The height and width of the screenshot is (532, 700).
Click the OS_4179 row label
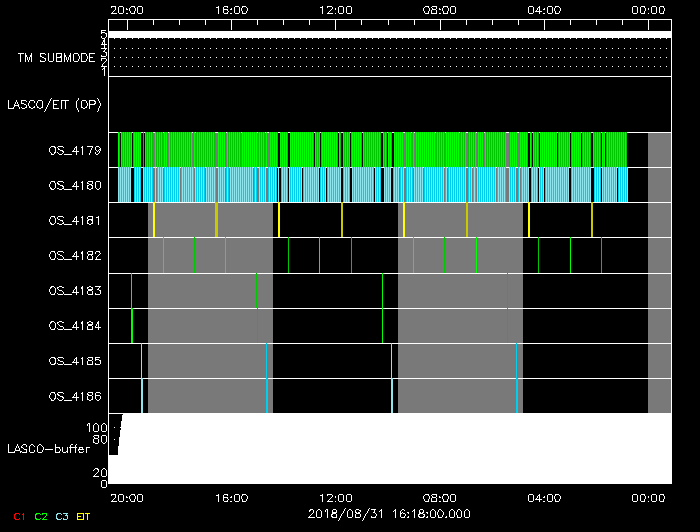click(x=75, y=151)
